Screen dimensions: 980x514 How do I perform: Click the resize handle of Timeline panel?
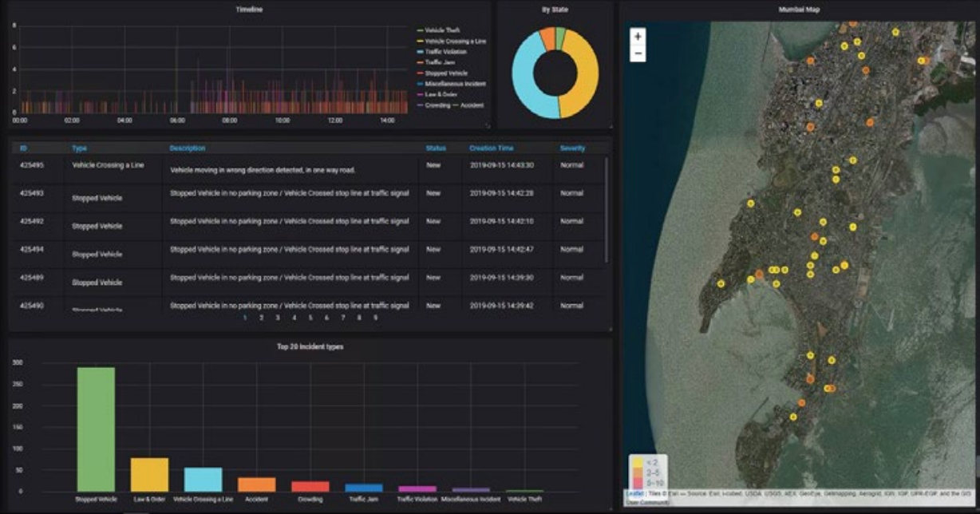487,125
